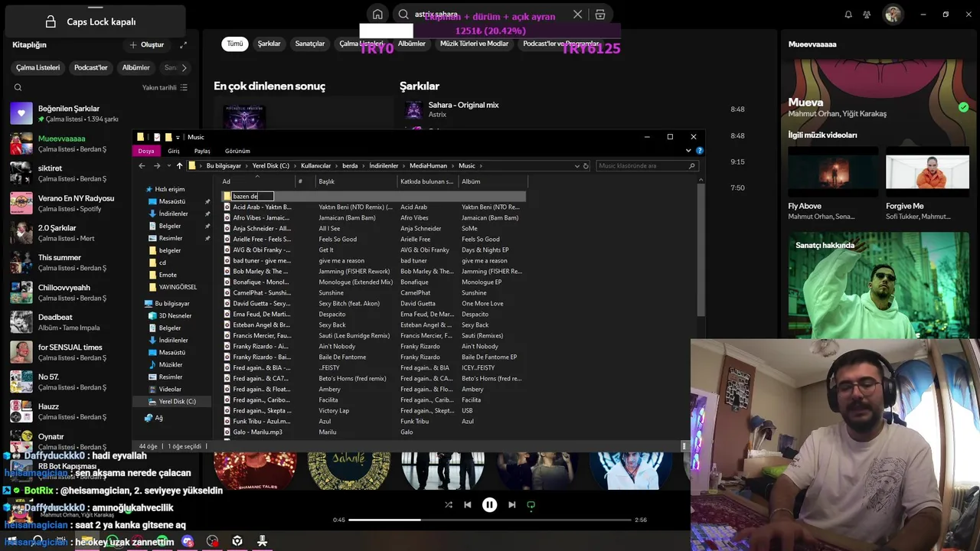Toggle the Çalma Listeleri library filter chip

pos(38,67)
